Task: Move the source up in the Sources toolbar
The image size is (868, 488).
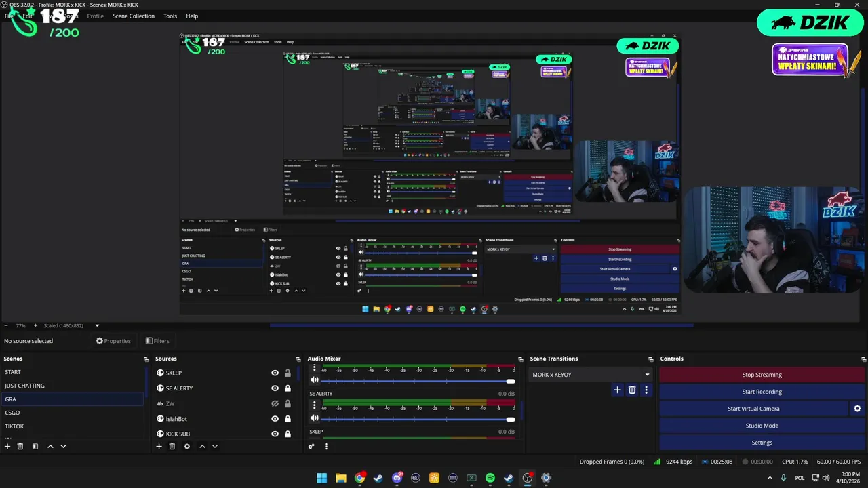Action: 202,446
